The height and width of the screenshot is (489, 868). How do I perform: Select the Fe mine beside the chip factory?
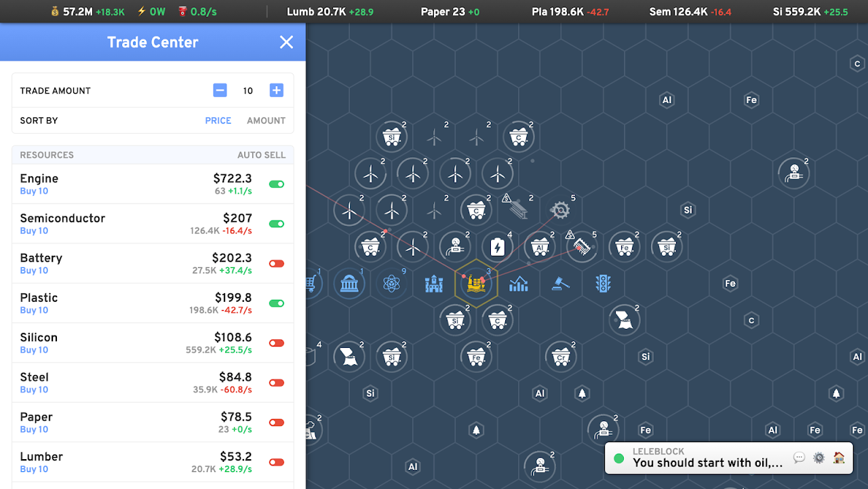[x=624, y=247]
